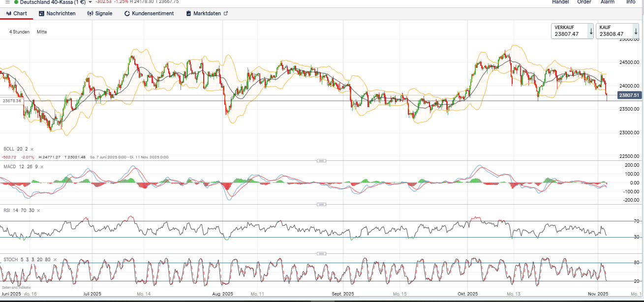
Task: Switch to the Nachrichten tab
Action: tap(57, 14)
